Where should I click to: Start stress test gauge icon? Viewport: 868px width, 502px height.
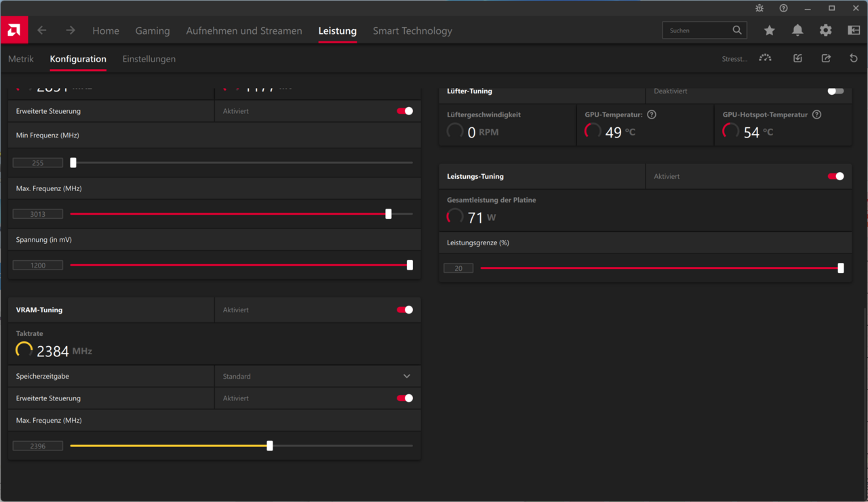pos(766,58)
